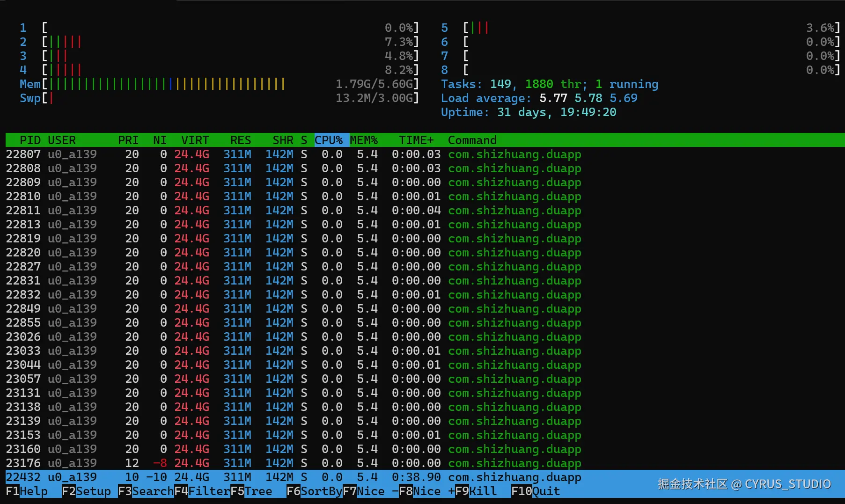Click the CPU 6 usage meter

pos(641,42)
